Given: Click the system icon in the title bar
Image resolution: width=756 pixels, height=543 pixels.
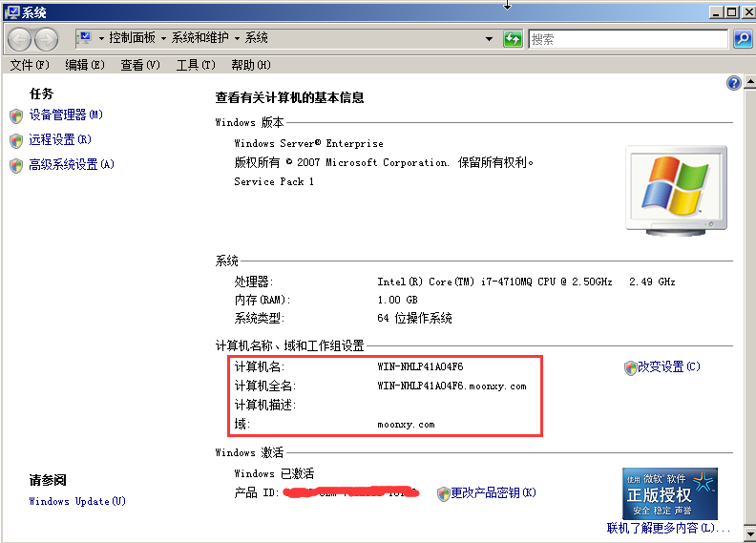Looking at the screenshot, I should click(12, 12).
